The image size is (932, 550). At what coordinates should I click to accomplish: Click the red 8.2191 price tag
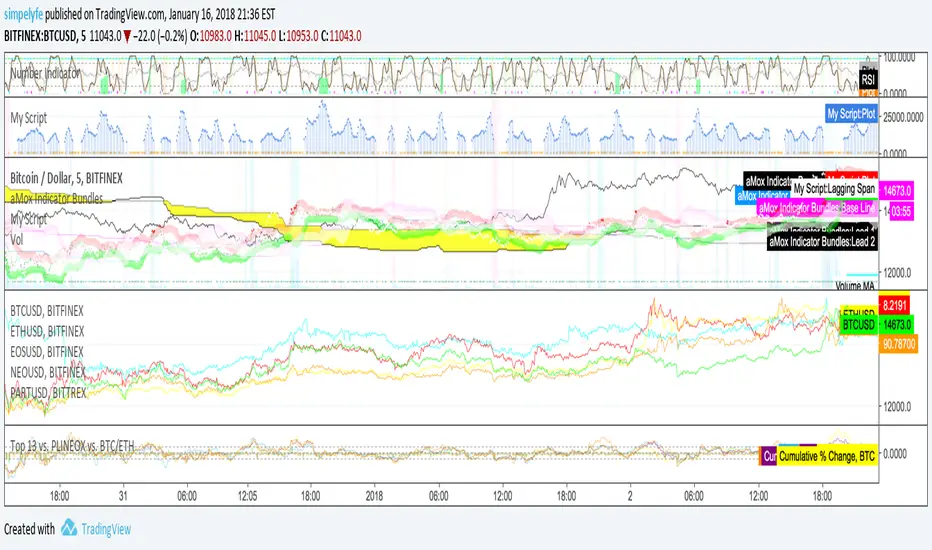(895, 306)
